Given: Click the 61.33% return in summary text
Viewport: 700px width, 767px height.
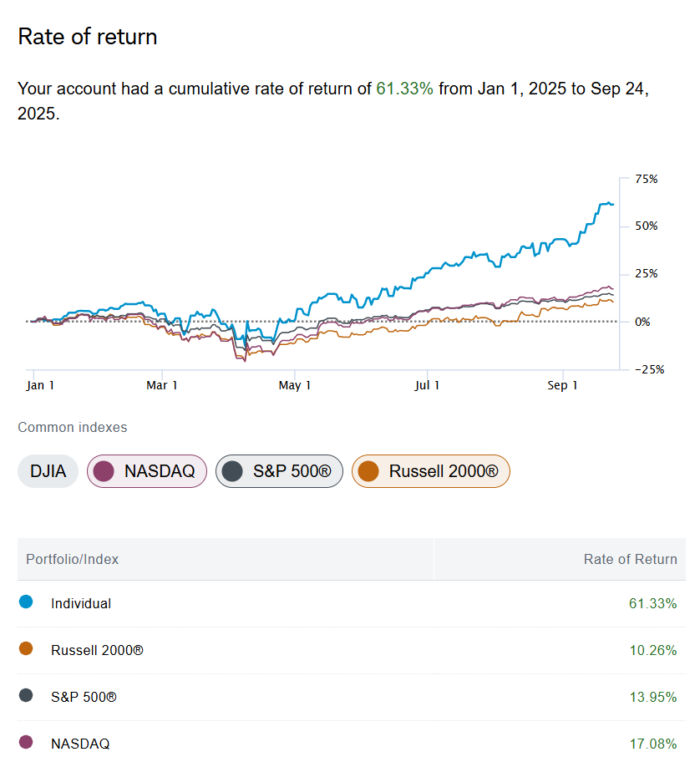Looking at the screenshot, I should click(404, 89).
